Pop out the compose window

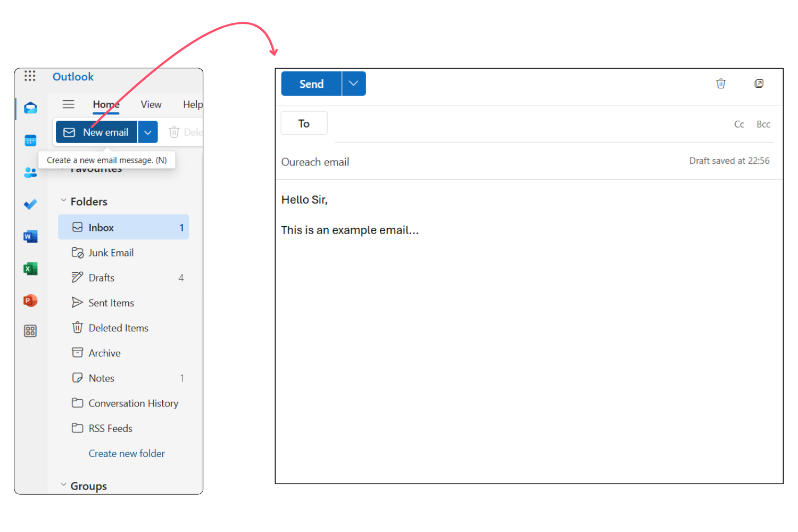759,84
